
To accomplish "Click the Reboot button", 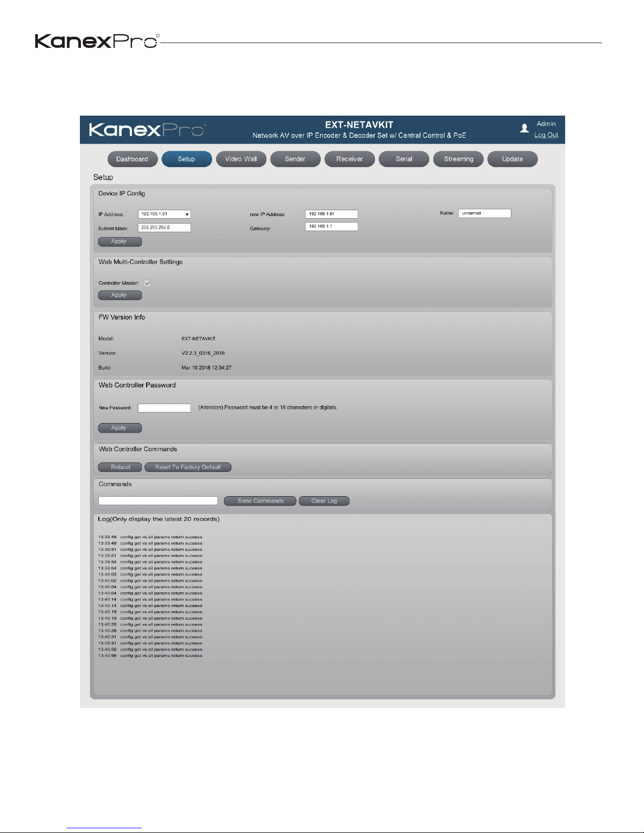I will tap(120, 467).
